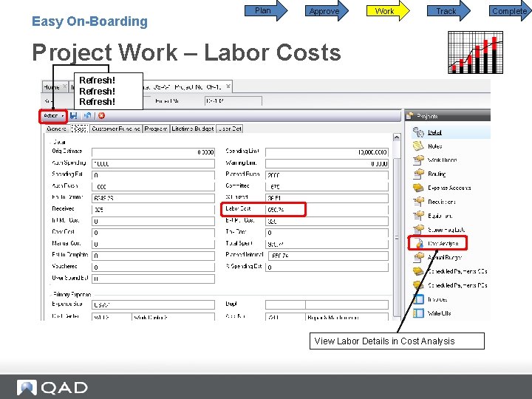Click the Total Spent input field
This screenshot has width=532, height=399.
coord(327,244)
